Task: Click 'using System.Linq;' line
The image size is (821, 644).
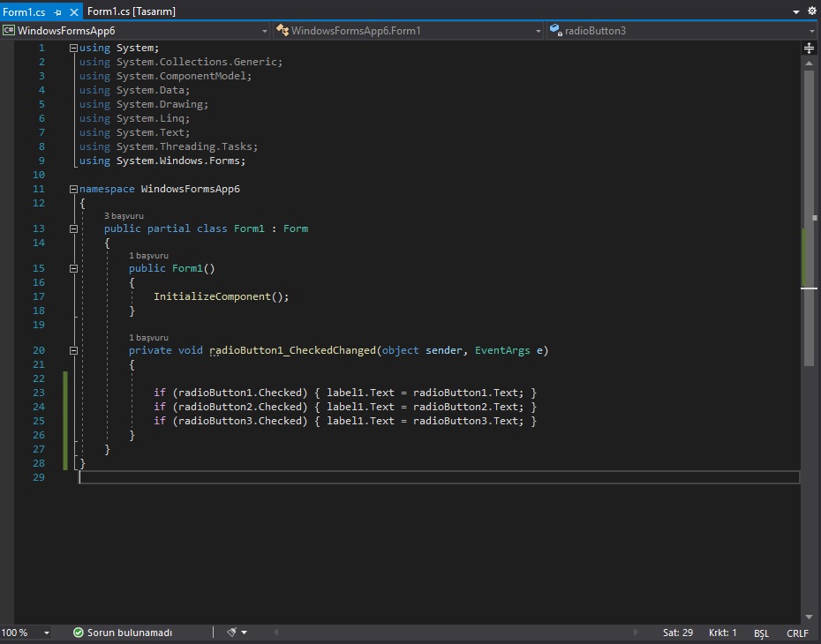Action: click(x=134, y=119)
